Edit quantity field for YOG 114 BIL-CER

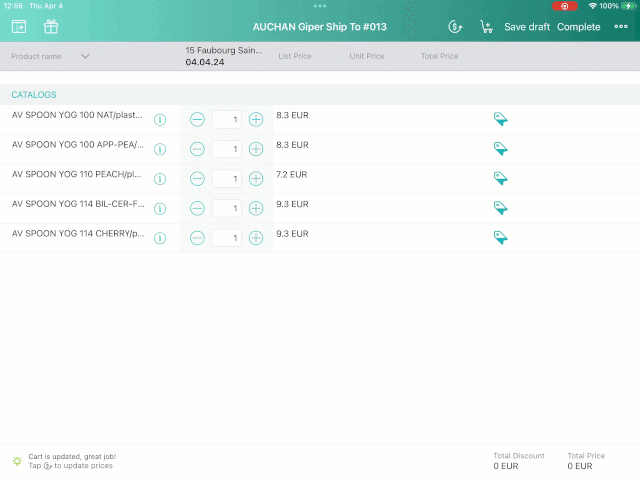227,209
